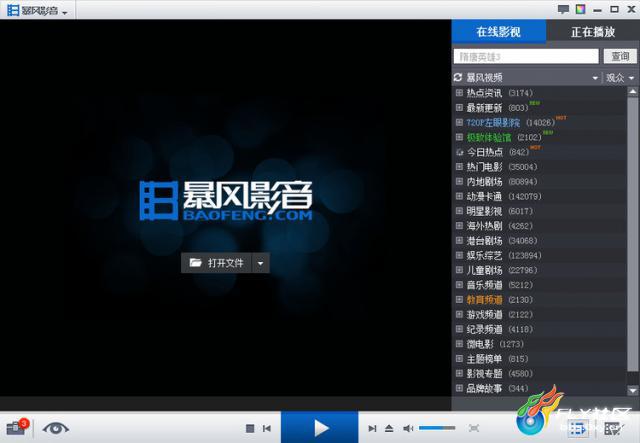This screenshot has width=640, height=443.
Task: Click 打开文件 to open a file
Action: [216, 263]
